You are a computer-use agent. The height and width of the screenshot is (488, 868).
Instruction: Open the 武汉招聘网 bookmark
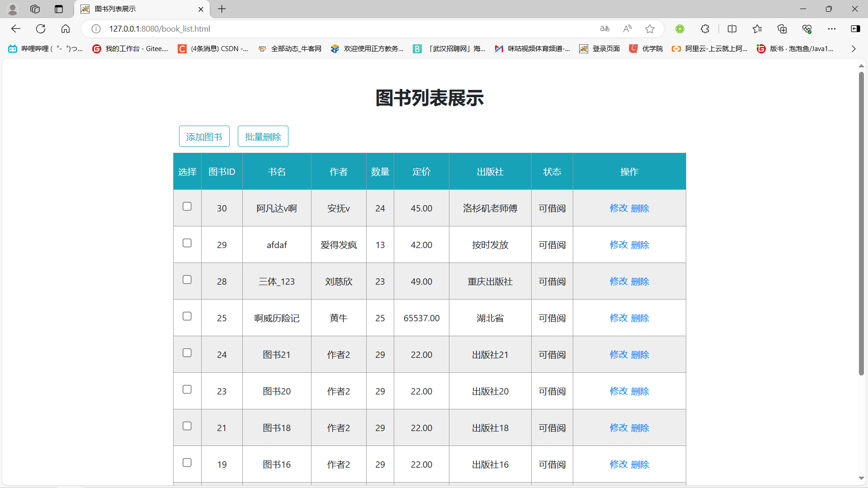[449, 49]
